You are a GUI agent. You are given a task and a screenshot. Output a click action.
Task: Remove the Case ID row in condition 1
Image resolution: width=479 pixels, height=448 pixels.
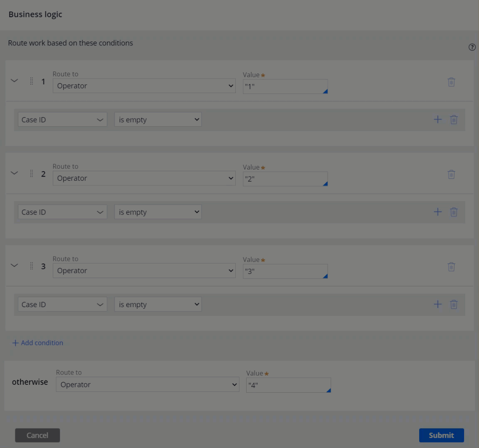(454, 120)
